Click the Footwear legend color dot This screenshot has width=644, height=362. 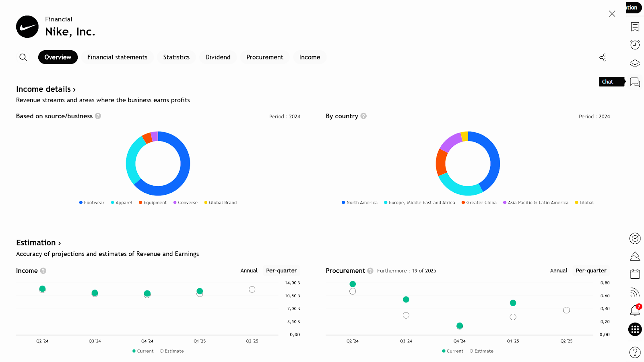coord(81,203)
